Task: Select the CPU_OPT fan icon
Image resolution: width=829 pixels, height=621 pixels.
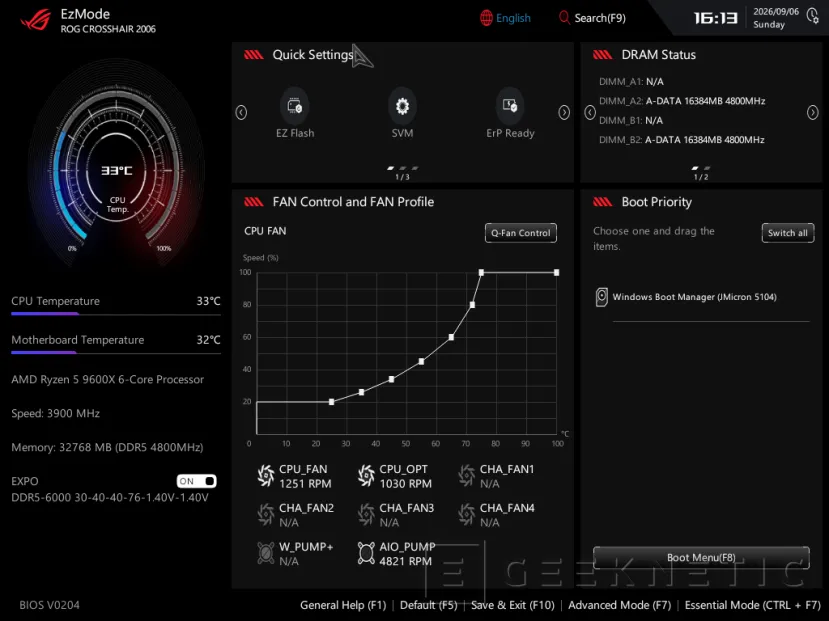Action: coord(366,476)
